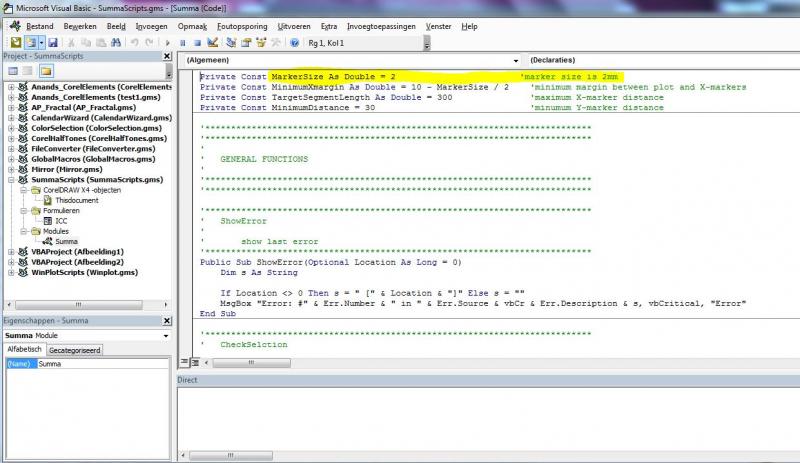Viewport: 800px width, 463px height.
Task: Open the Bestand menu
Action: click(40, 26)
